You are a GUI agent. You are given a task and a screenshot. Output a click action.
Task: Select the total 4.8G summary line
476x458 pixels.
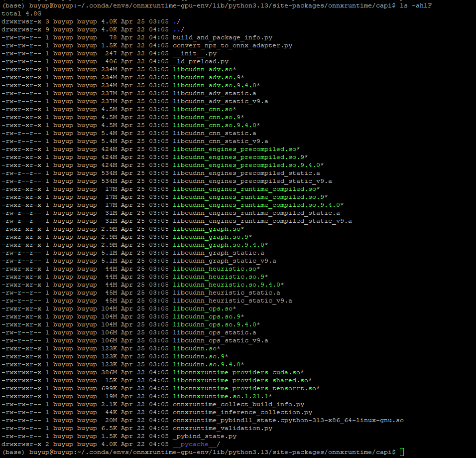tap(20, 13)
